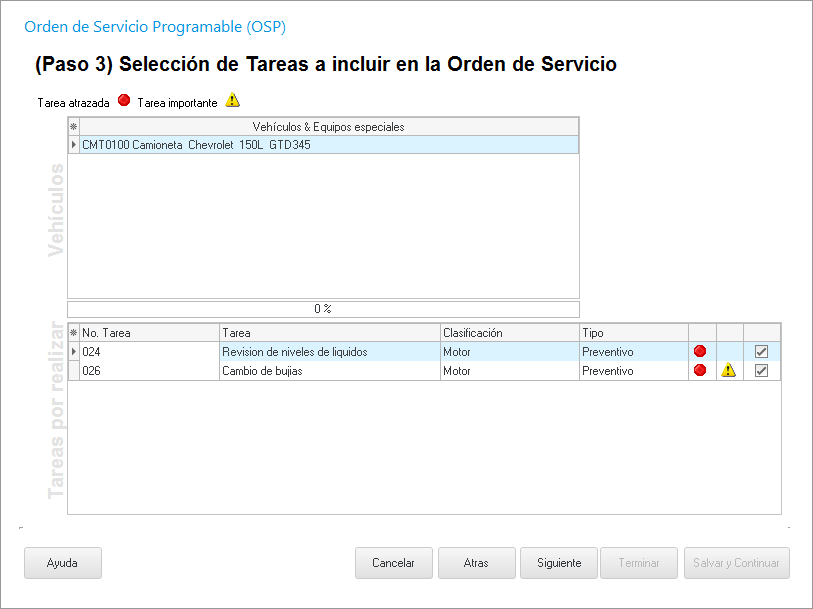The image size is (813, 609).
Task: Click the Tipo column header
Action: [x=633, y=333]
